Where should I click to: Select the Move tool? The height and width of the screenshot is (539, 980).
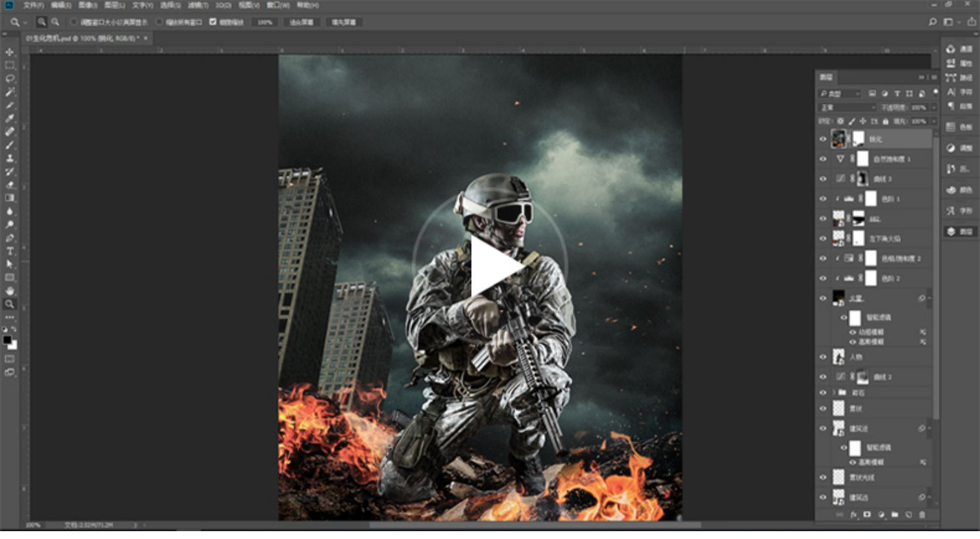pos(9,52)
